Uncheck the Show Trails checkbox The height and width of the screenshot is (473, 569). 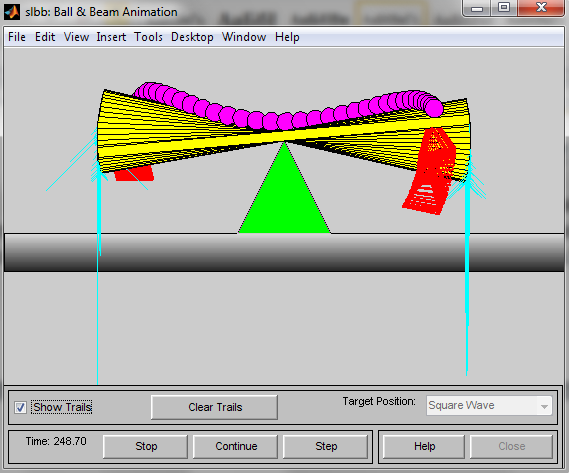point(20,407)
